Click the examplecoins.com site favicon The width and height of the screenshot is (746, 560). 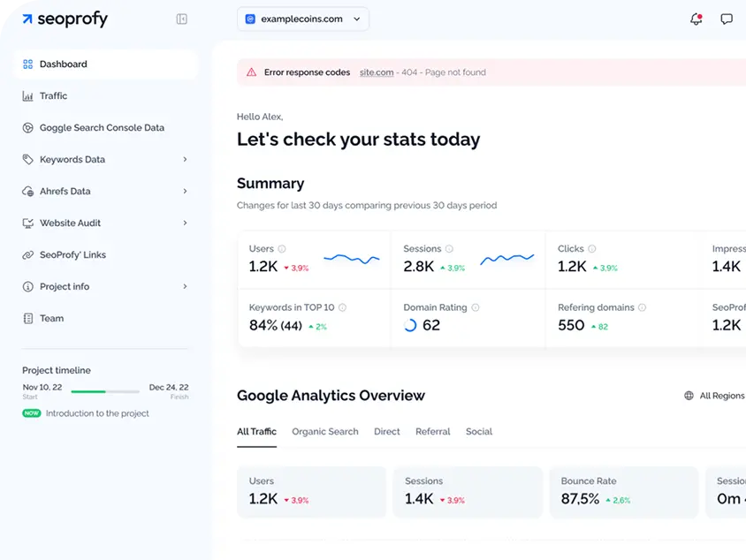point(250,19)
